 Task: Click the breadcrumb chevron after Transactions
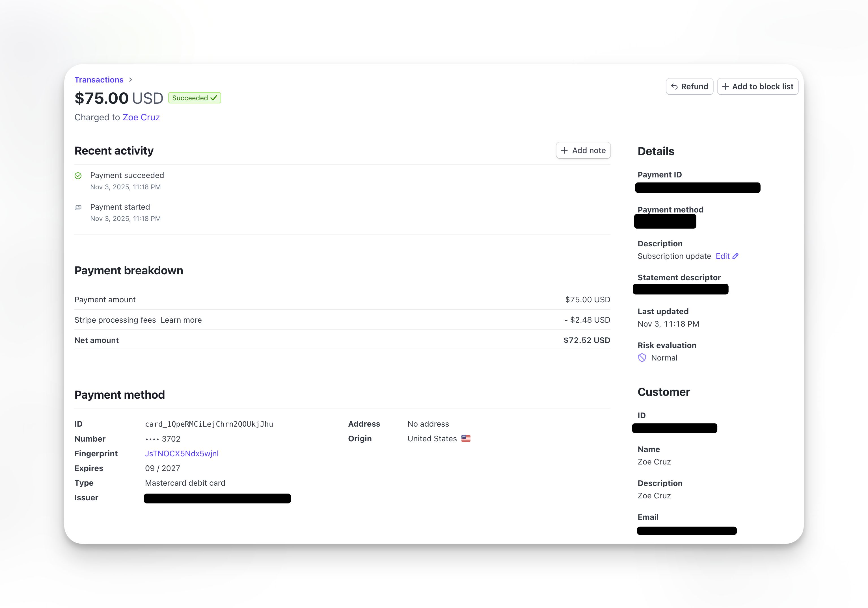[130, 80]
